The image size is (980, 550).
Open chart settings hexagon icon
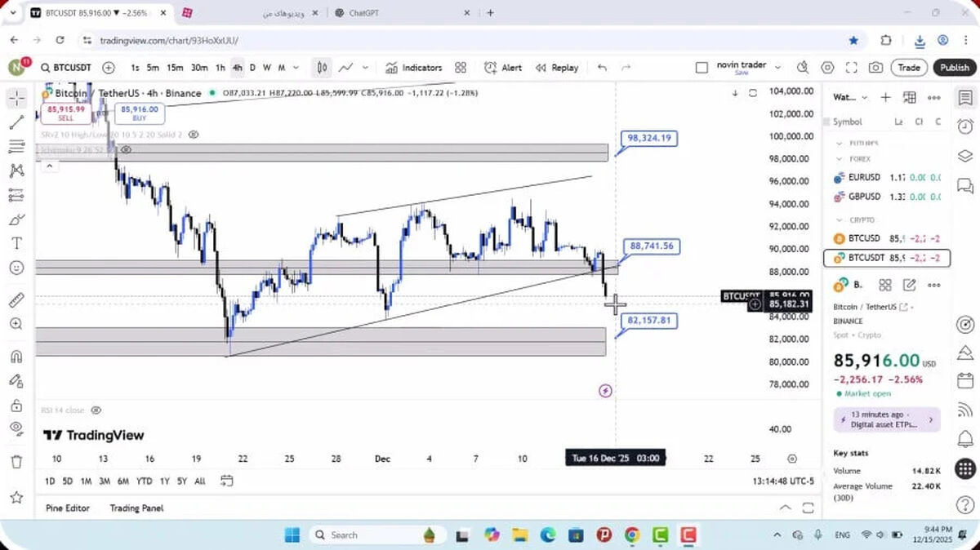click(827, 68)
